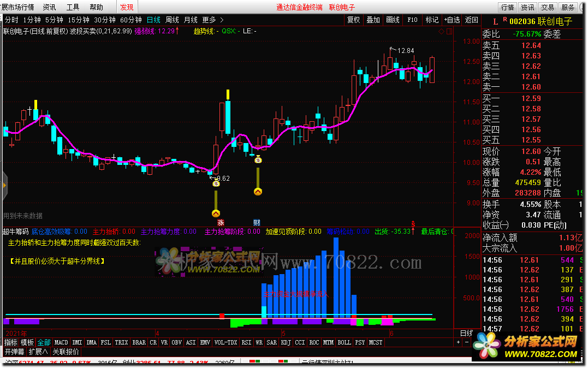Expand more periods via the arrow after 更多
This screenshot has width=588, height=368.
[x=222, y=20]
